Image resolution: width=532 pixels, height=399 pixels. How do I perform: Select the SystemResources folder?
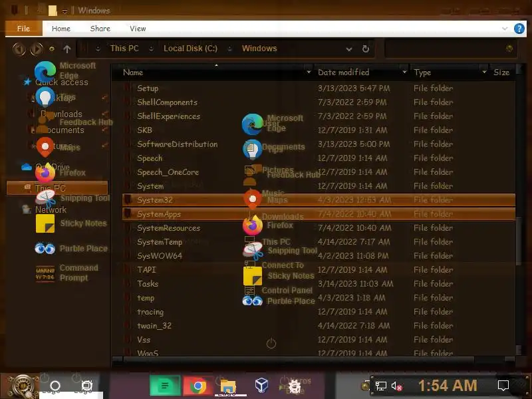(x=169, y=228)
